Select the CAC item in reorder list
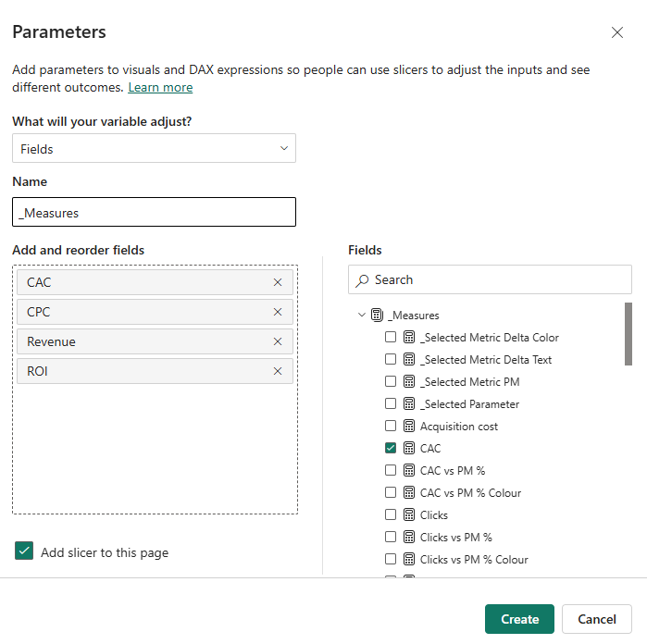The width and height of the screenshot is (647, 644). coord(155,282)
